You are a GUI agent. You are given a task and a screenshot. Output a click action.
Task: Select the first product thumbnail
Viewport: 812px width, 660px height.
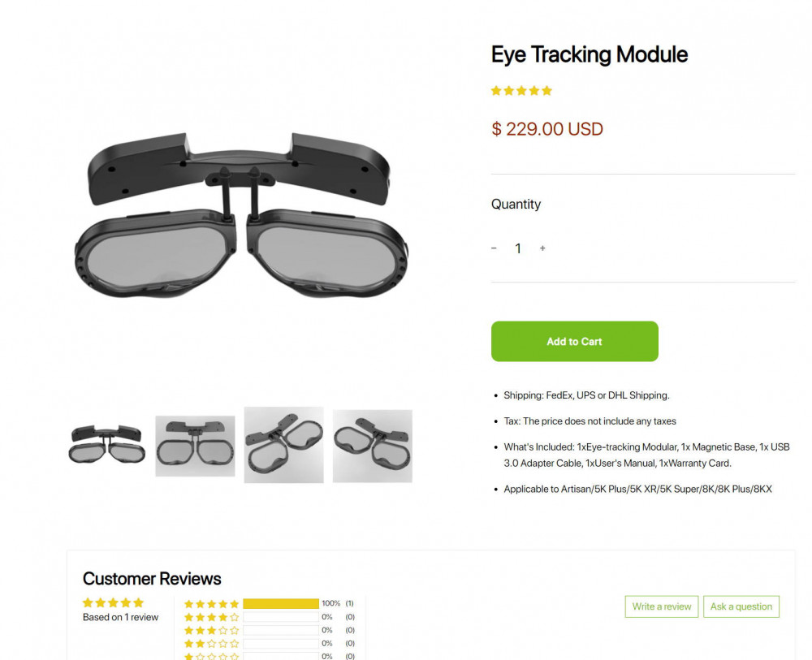coord(106,444)
